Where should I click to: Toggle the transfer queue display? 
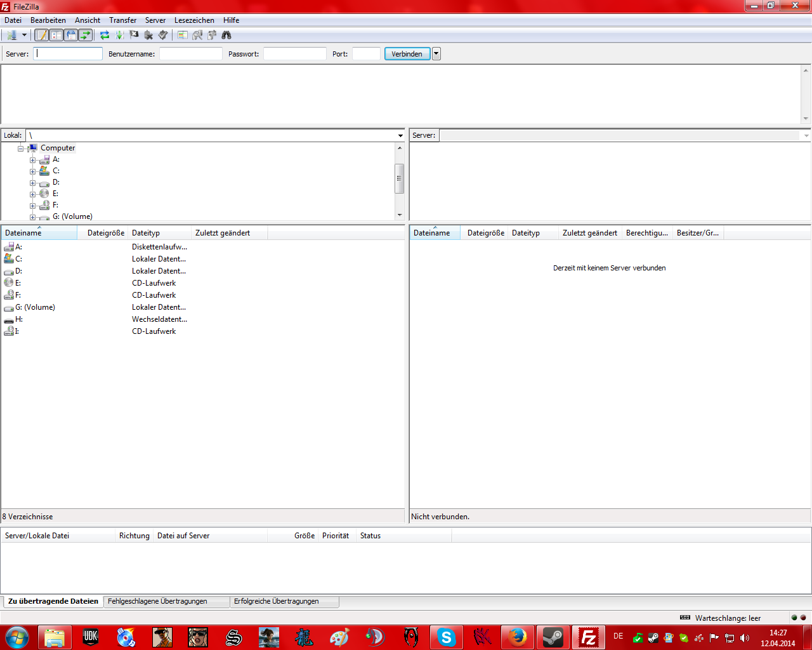[x=86, y=36]
